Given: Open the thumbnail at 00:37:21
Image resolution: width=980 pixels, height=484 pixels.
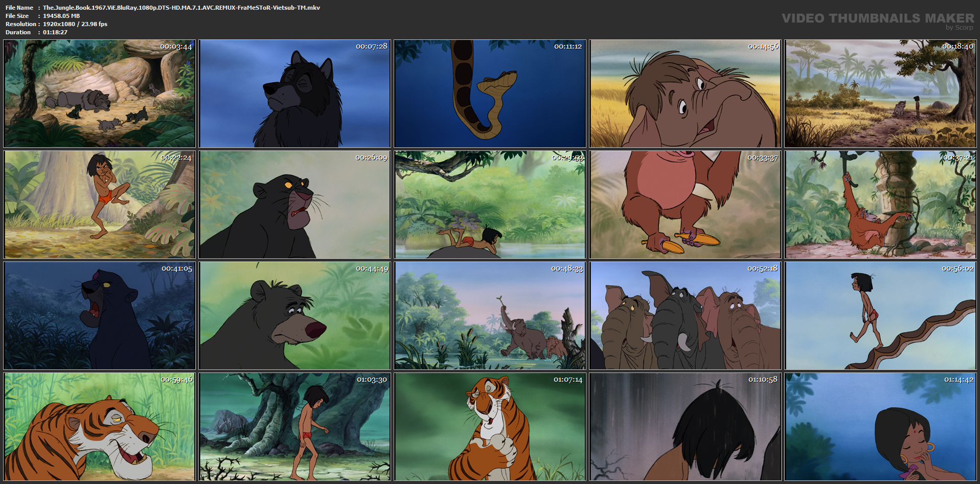Looking at the screenshot, I should [x=881, y=205].
